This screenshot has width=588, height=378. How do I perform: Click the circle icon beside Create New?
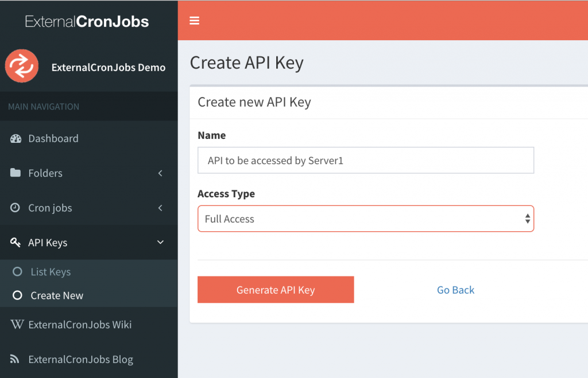(17, 295)
